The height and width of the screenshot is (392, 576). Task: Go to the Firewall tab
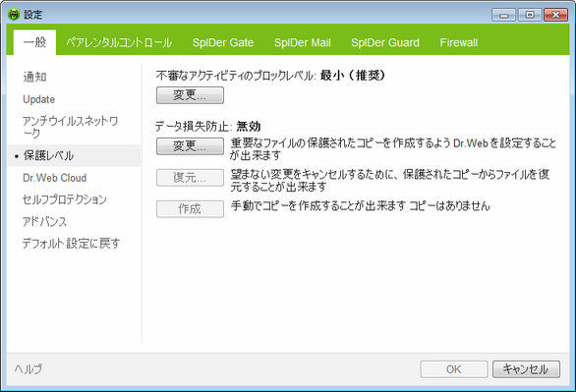(x=459, y=42)
